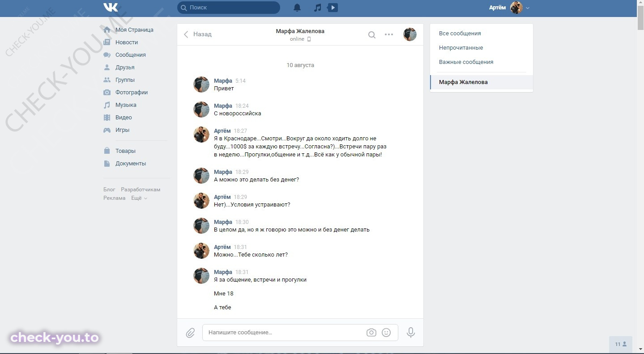Click the home icon beside Моя Страница

pos(107,30)
